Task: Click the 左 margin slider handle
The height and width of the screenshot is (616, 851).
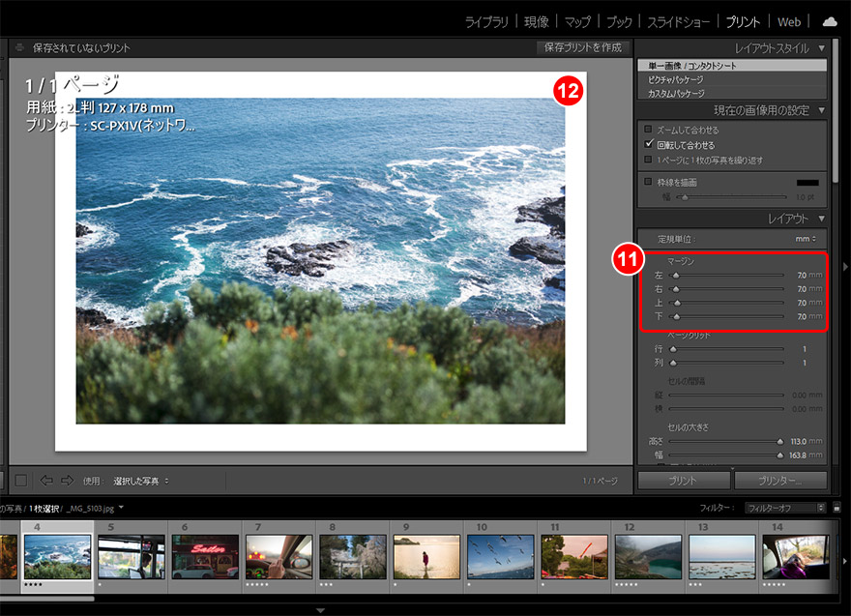Action: tap(676, 276)
